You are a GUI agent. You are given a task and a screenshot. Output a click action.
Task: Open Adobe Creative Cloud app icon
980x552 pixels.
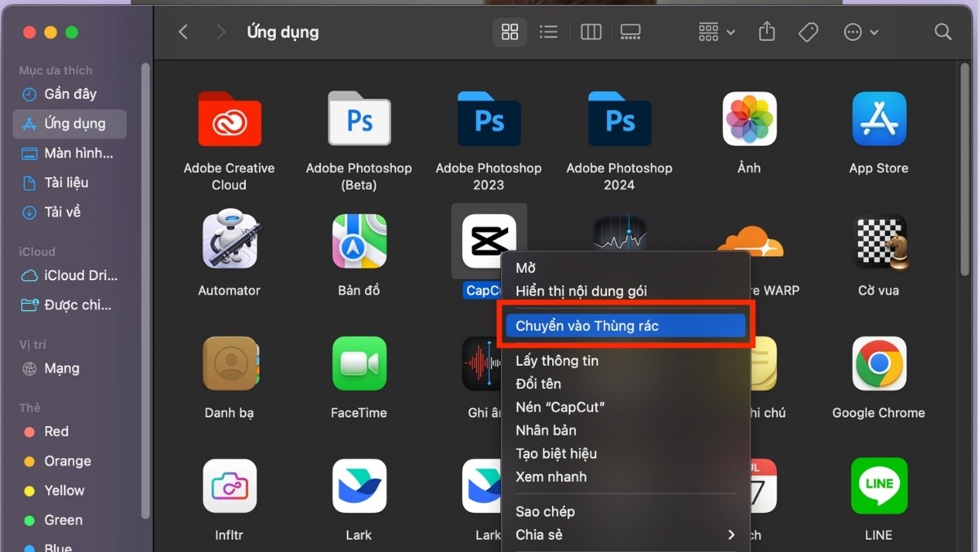coord(229,119)
